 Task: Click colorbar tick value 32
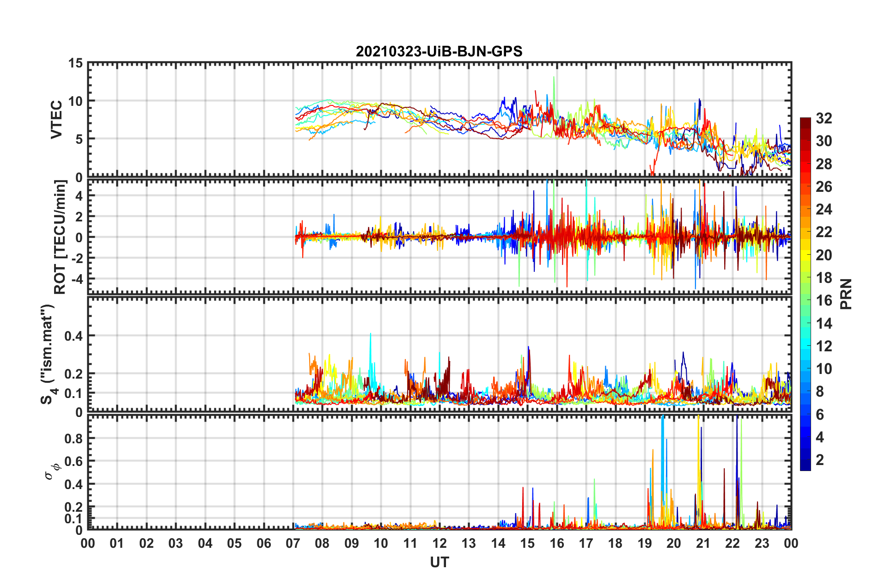824,118
